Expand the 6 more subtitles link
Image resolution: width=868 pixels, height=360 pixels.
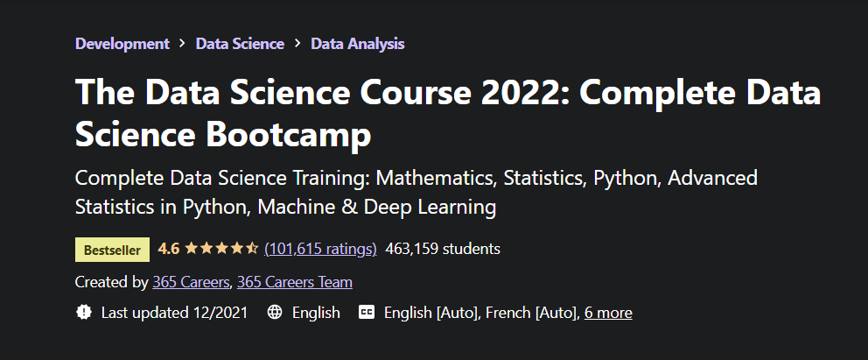608,313
